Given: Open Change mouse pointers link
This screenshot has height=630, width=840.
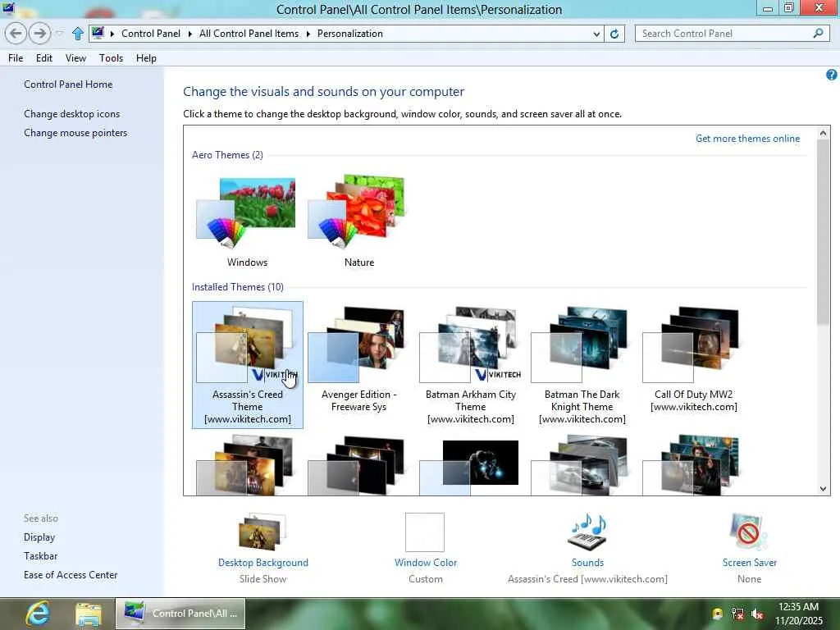Looking at the screenshot, I should tap(75, 133).
